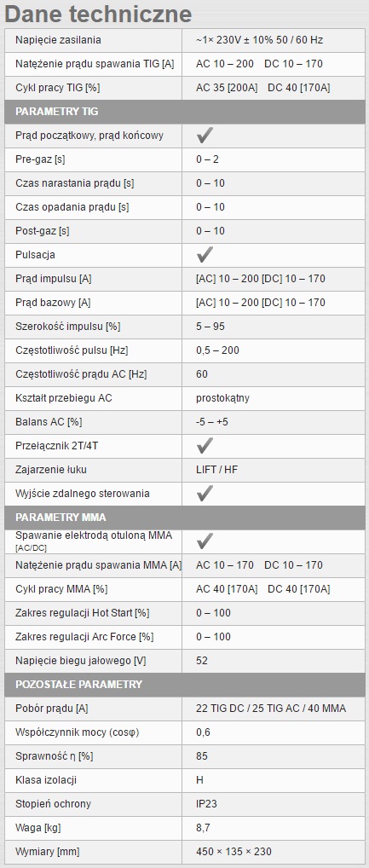The image size is (369, 868).
Task: Click the Cykl pracy TIG [%] label
Action: point(58,88)
